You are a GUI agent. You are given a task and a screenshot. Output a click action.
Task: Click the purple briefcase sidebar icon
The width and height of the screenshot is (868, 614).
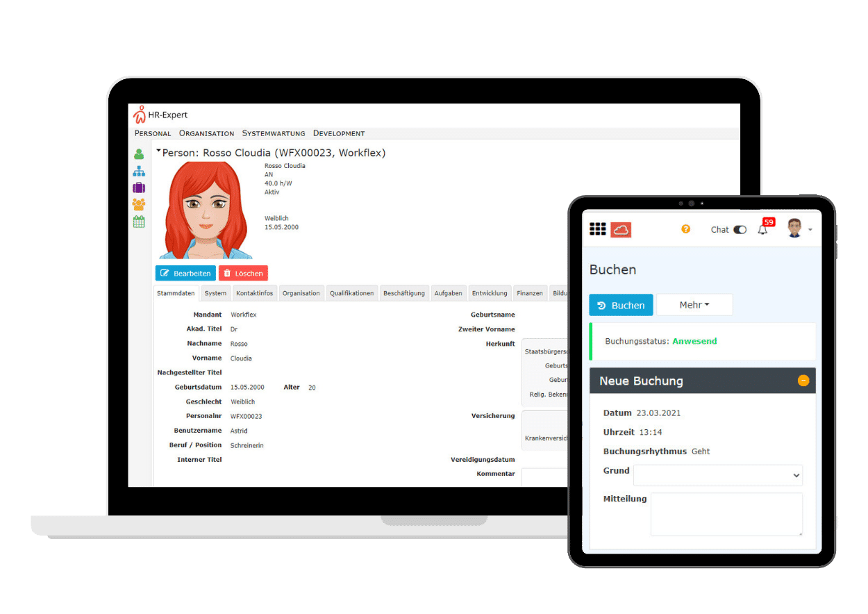tap(138, 188)
